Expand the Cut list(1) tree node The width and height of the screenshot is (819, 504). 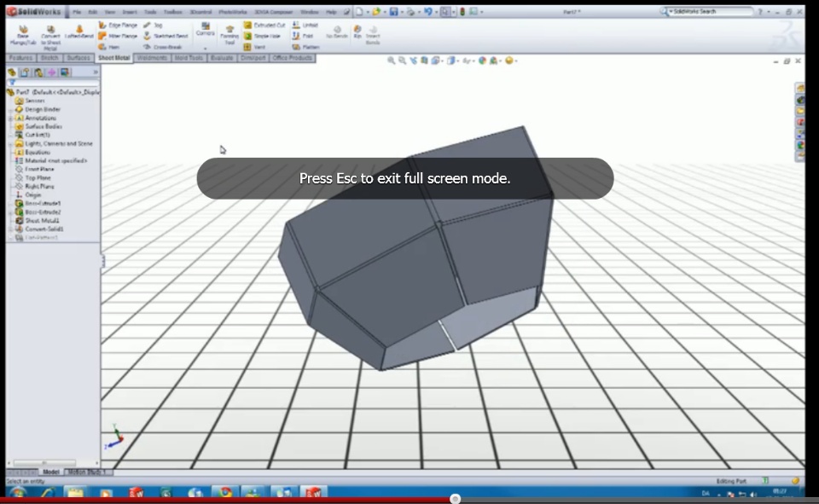click(10, 135)
